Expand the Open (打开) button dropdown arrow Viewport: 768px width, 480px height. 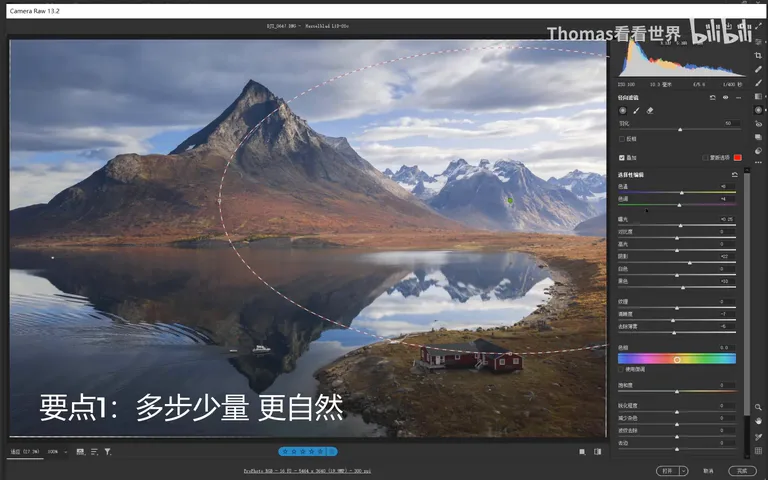point(684,471)
